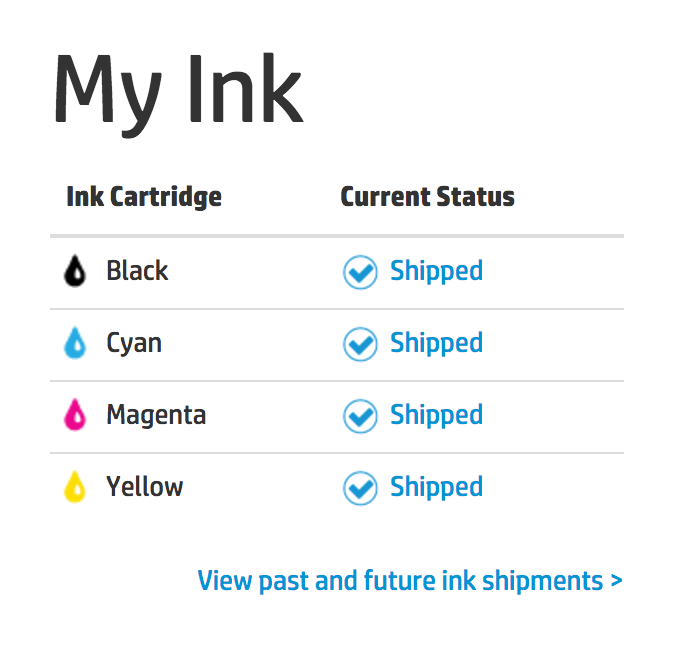Click the Current Status column header

[x=428, y=197]
